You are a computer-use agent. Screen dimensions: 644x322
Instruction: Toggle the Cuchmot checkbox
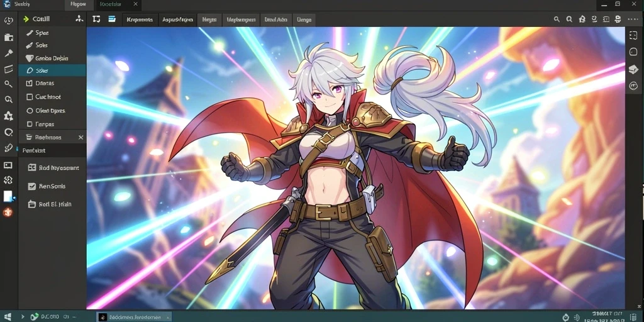click(x=29, y=97)
